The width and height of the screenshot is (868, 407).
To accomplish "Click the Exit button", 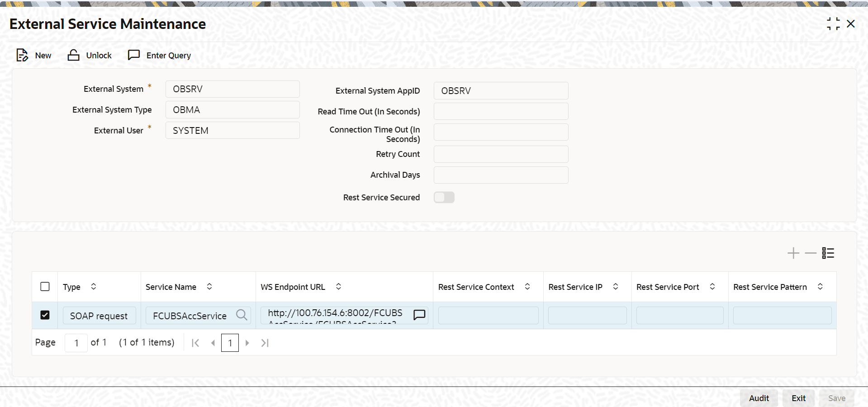I will [x=798, y=398].
